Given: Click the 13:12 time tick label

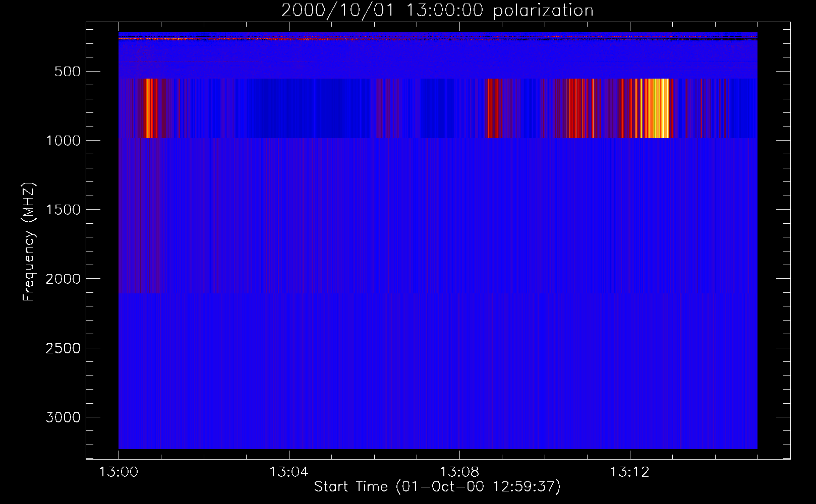Looking at the screenshot, I should [629, 472].
